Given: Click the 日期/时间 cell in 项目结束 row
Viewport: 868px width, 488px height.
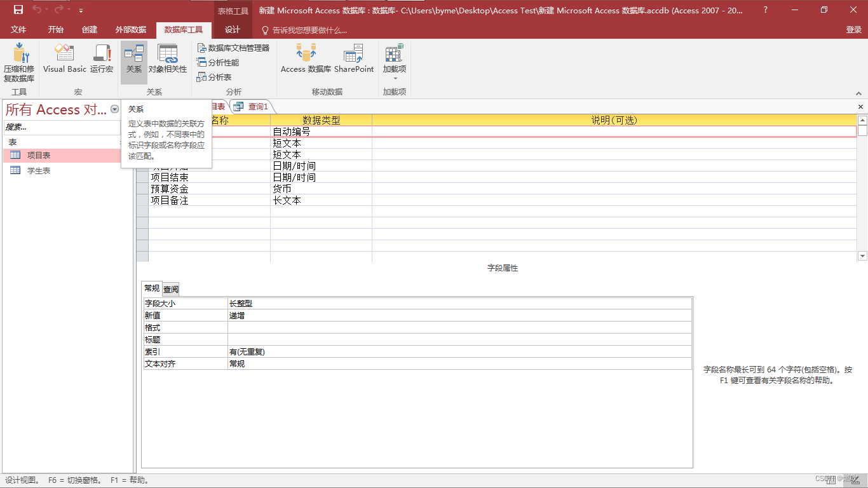Looking at the screenshot, I should (x=321, y=177).
